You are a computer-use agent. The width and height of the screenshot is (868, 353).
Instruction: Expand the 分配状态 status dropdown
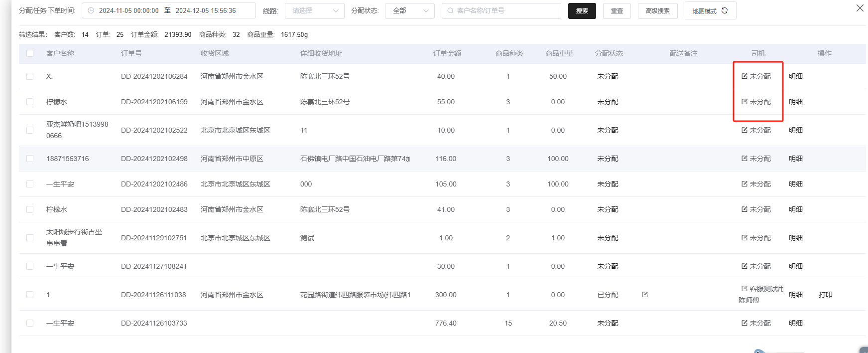click(409, 10)
